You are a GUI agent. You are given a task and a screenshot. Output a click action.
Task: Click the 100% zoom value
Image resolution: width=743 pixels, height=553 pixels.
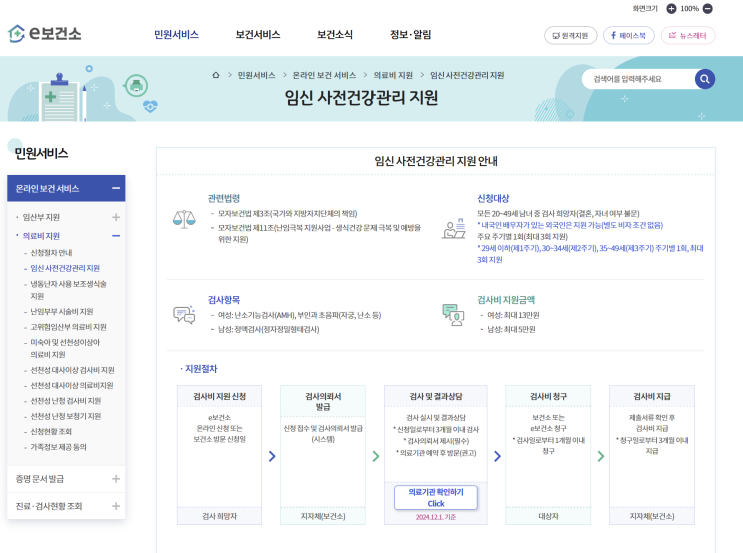tap(689, 9)
